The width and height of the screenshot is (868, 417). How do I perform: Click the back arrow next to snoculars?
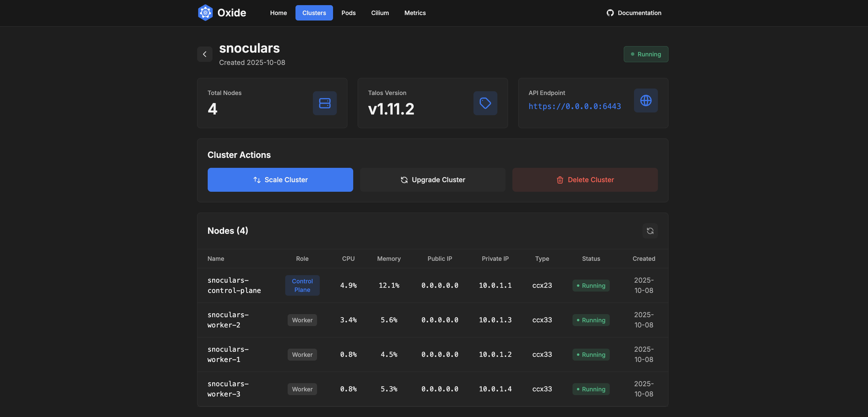[x=205, y=54]
